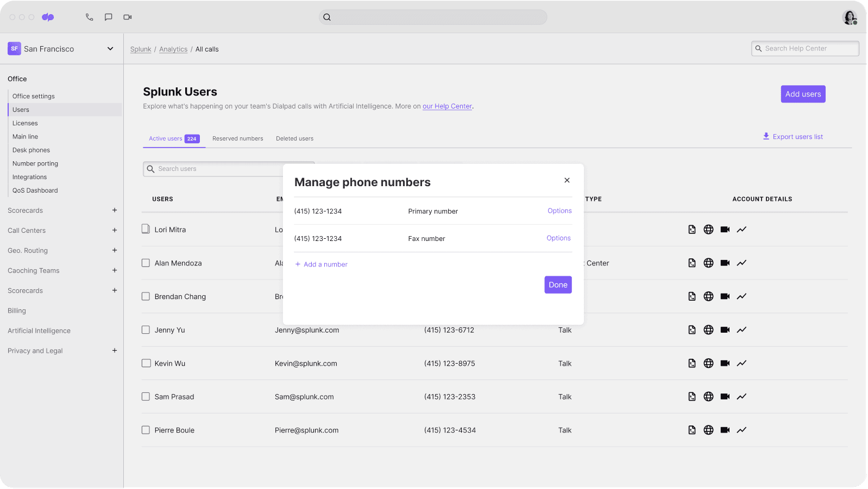
Task: Select Licenses in the sidebar
Action: [25, 123]
